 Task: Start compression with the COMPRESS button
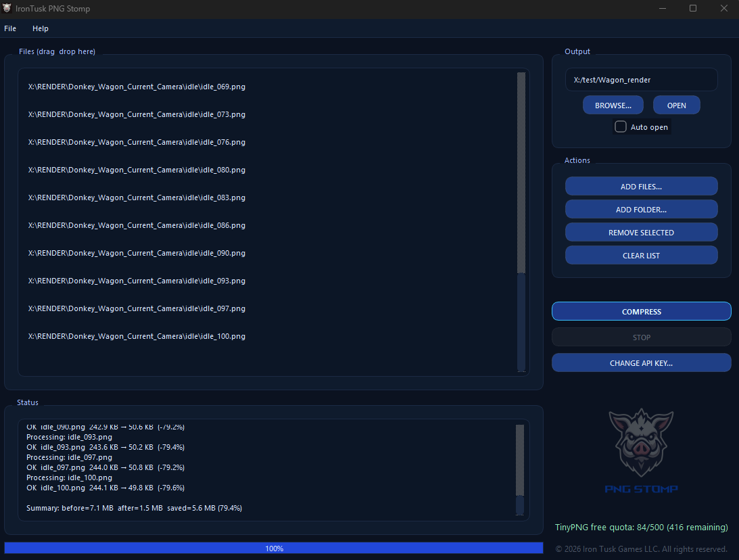[x=641, y=312]
